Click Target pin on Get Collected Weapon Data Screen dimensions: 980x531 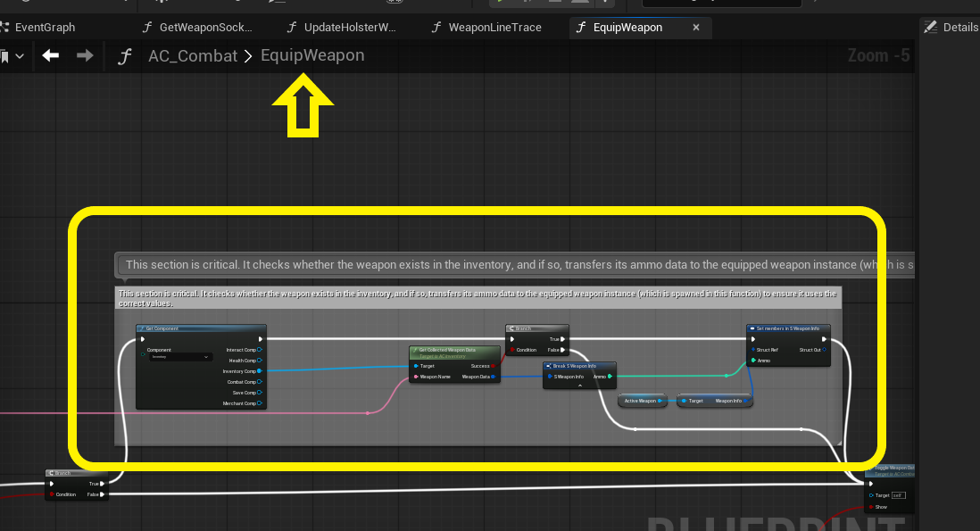coord(416,366)
